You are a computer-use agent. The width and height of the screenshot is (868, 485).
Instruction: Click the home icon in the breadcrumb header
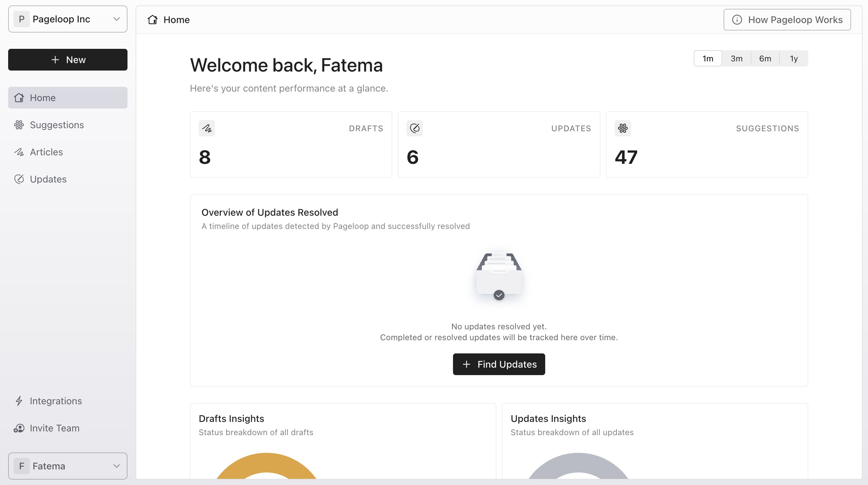pos(153,20)
